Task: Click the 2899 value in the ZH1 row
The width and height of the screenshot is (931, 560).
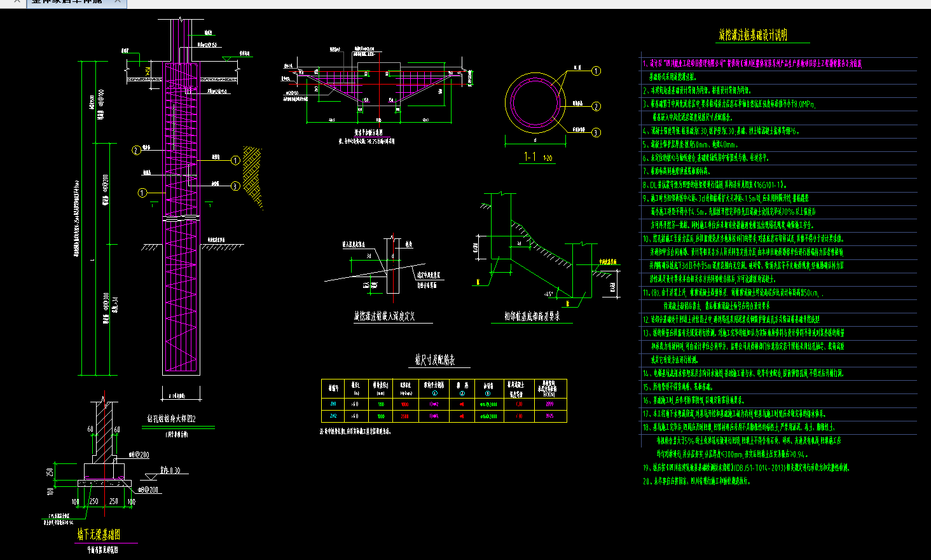Action: click(x=549, y=404)
